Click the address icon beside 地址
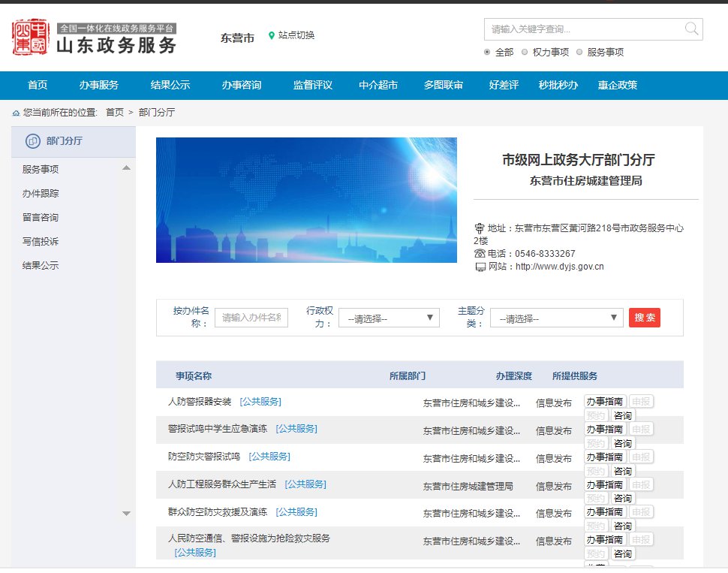The image size is (728, 573). (x=480, y=228)
